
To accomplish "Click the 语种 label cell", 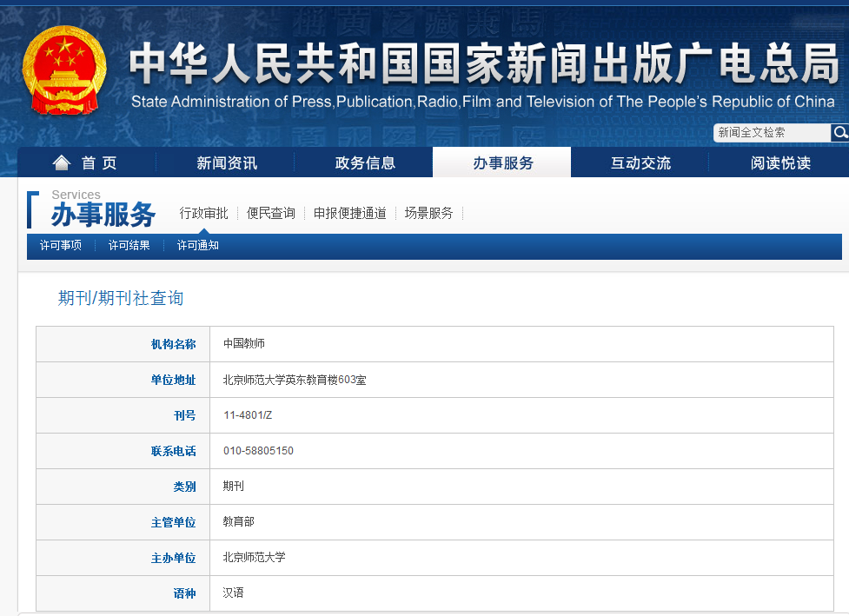I will pos(123,593).
